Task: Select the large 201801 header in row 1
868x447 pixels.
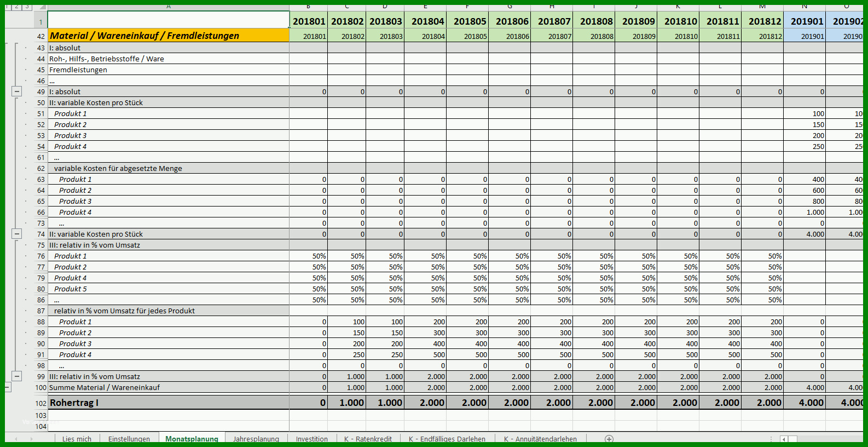Action: [x=309, y=21]
